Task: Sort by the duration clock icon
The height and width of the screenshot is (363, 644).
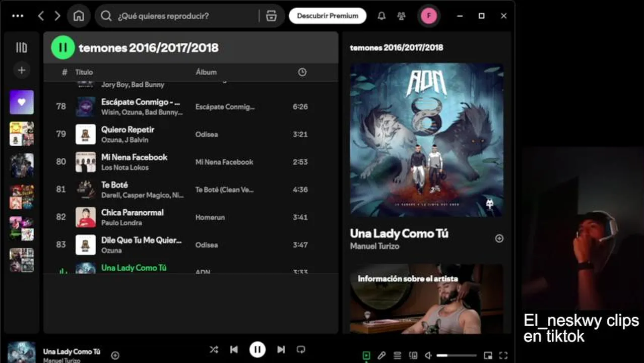Action: pos(302,72)
